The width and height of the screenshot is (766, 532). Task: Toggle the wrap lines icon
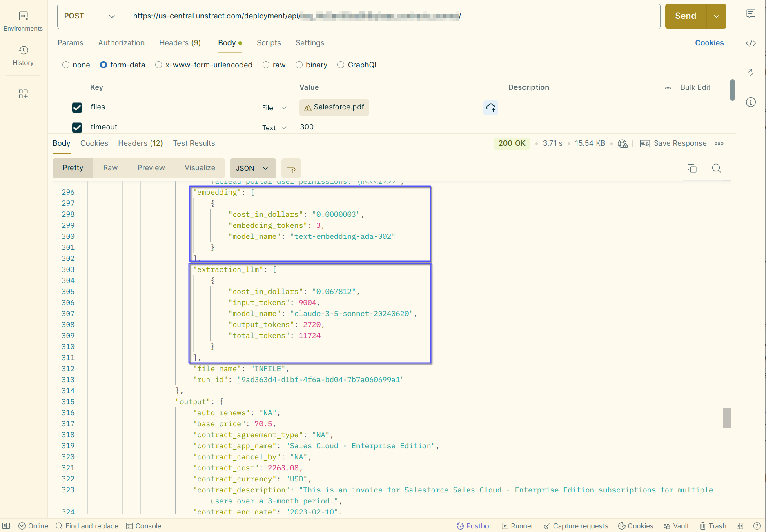(291, 168)
